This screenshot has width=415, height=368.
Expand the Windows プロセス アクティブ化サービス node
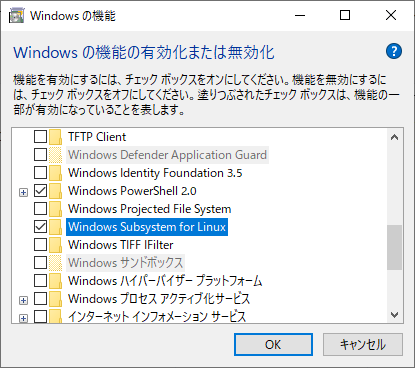tap(23, 300)
